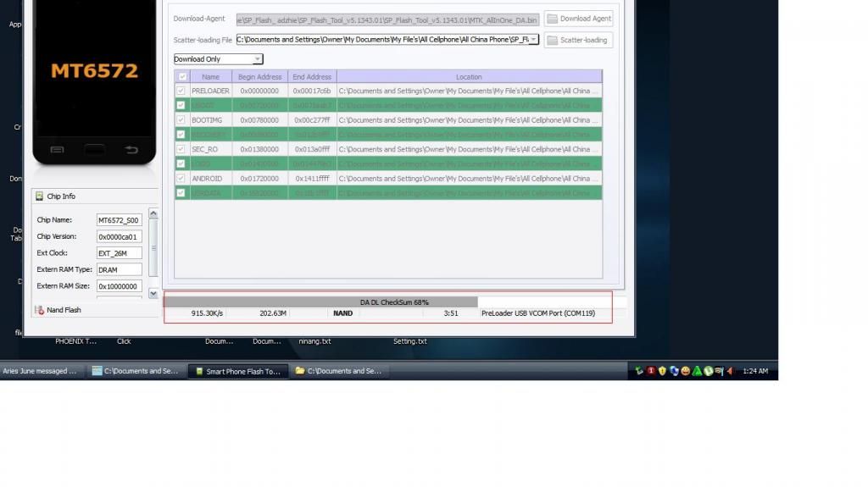Expand chip info with the down arrow
Image resolution: width=868 pixels, height=487 pixels.
pyautogui.click(x=153, y=294)
